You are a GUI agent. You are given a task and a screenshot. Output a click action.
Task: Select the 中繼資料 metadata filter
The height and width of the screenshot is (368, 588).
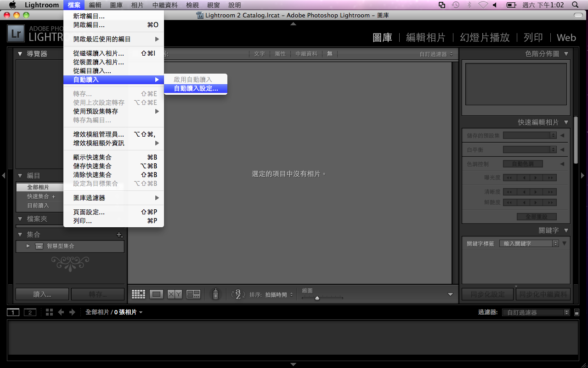306,54
